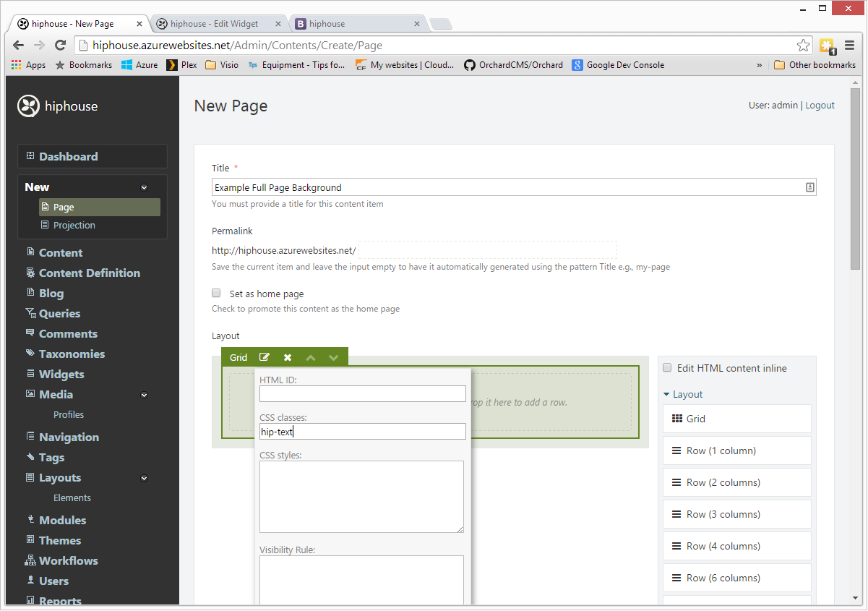This screenshot has height=611, width=868.
Task: Click the yellow extension icon in toolbar
Action: click(827, 46)
